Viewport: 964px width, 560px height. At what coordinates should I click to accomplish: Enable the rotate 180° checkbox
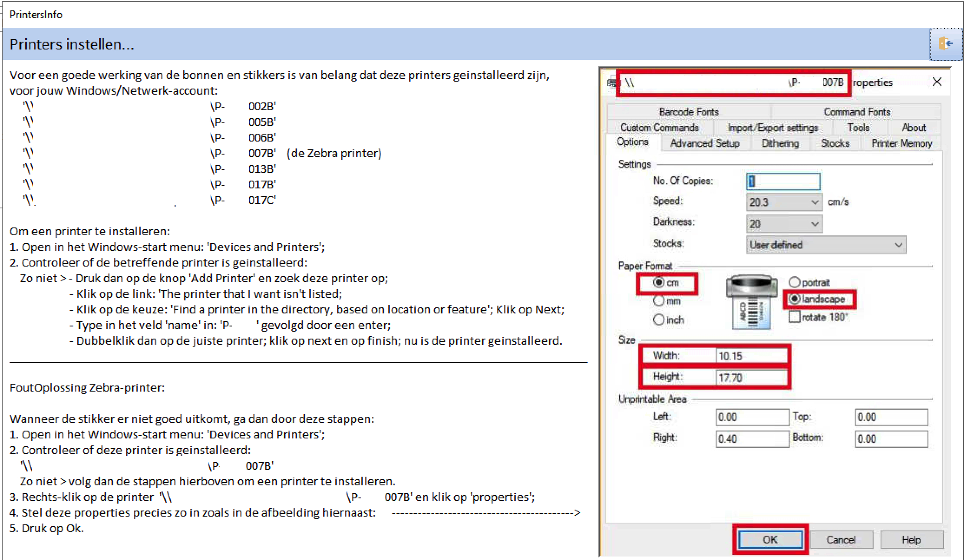pyautogui.click(x=794, y=317)
